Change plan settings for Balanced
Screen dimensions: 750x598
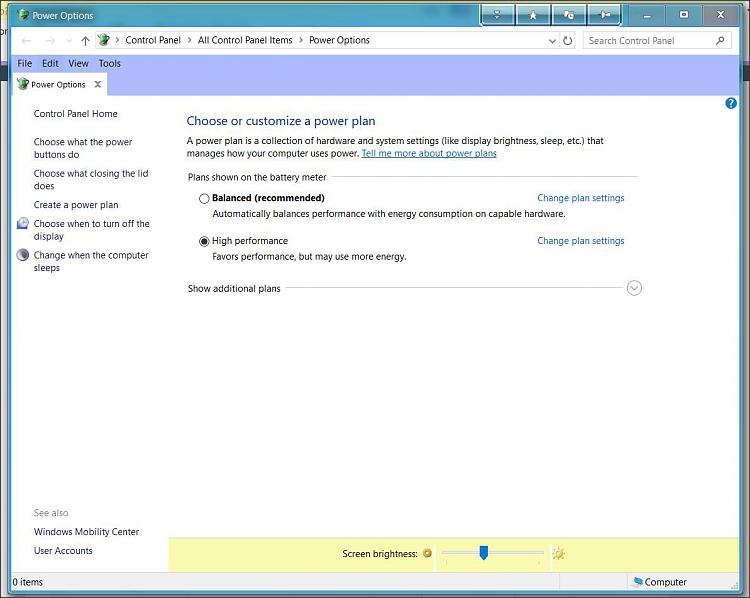tap(581, 198)
